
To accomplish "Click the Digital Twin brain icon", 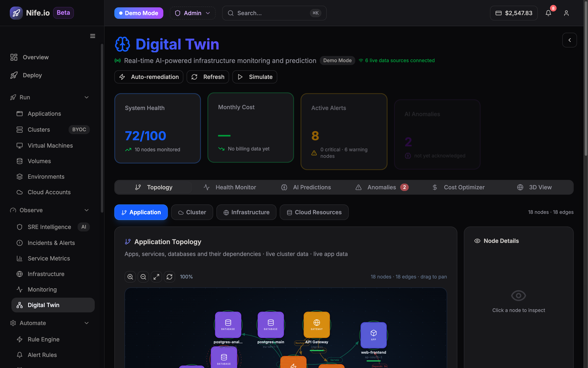I will tap(122, 44).
